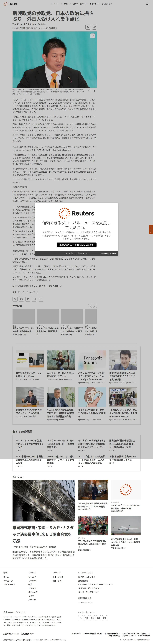153x644 pixels.
Task: Open the 写真 media link in footer
Action: pos(57,581)
